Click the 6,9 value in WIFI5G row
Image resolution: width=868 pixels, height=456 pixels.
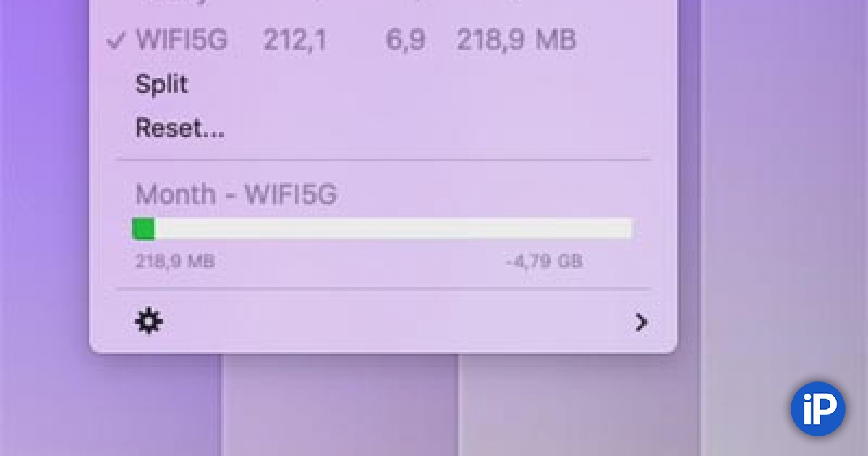click(x=405, y=41)
